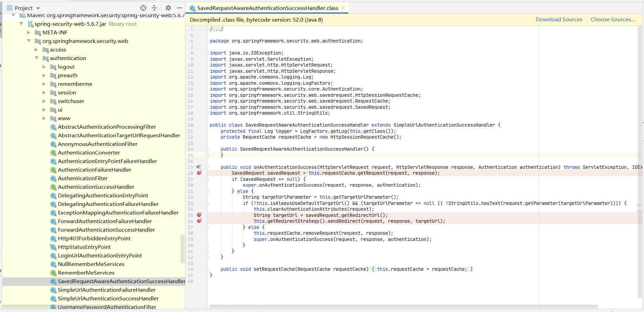
Task: Collapse the authentication package
Action: 36,58
